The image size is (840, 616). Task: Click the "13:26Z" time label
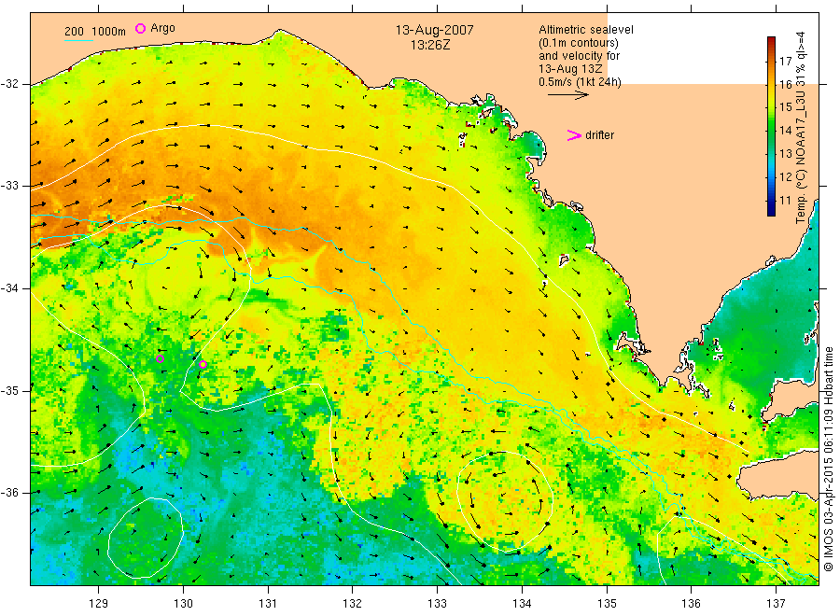click(x=430, y=46)
